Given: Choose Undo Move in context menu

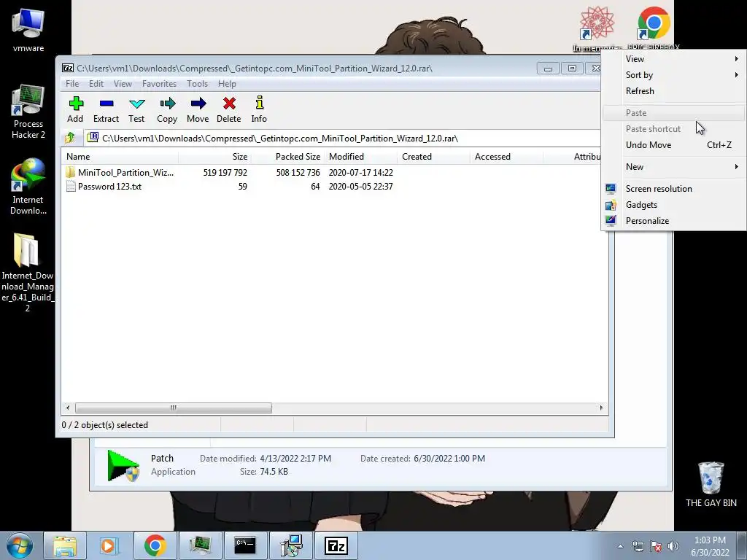Looking at the screenshot, I should click(x=673, y=145).
